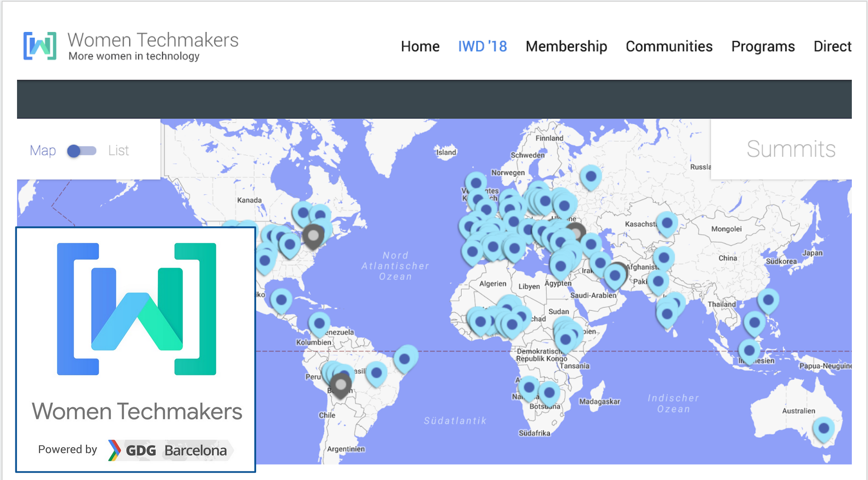Viewport: 868px width, 480px height.
Task: Open the Summits panel
Action: [x=791, y=149]
